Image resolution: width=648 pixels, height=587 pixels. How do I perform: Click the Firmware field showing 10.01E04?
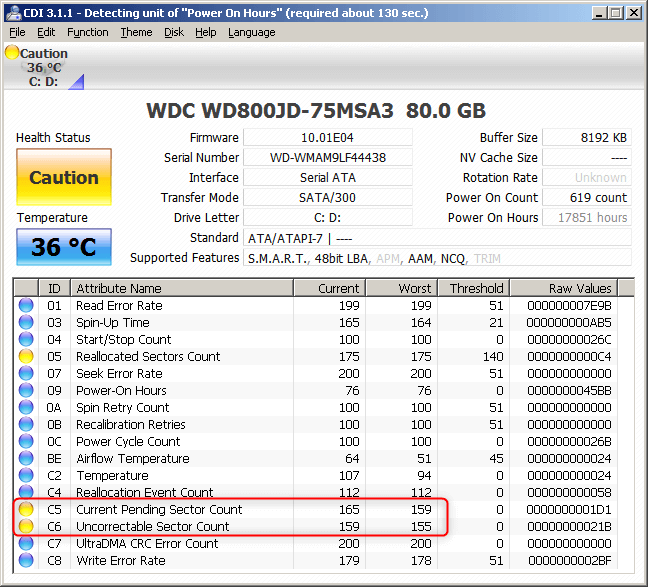pos(328,137)
